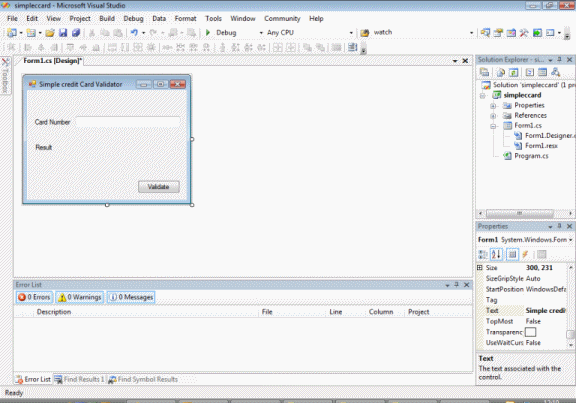Screen dimensions: 576x403
Task: Click the Properties grid scrollbar thumb
Action: pos(570,334)
